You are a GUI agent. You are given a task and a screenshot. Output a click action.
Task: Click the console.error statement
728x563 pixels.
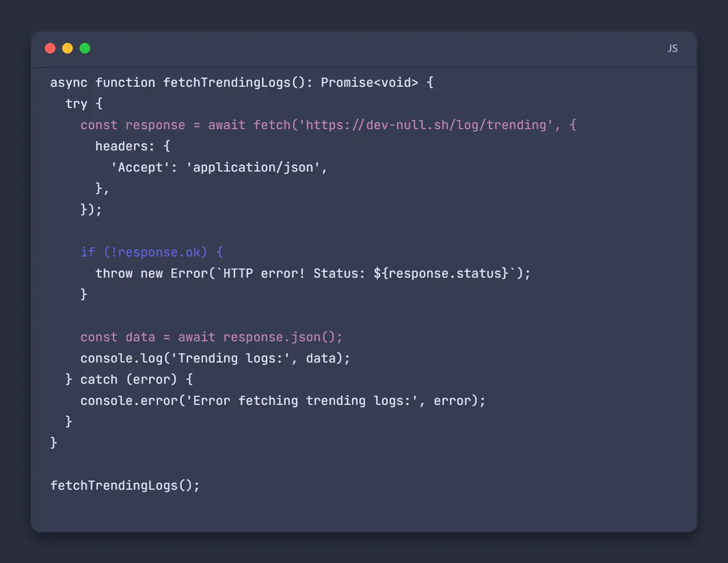coord(283,401)
